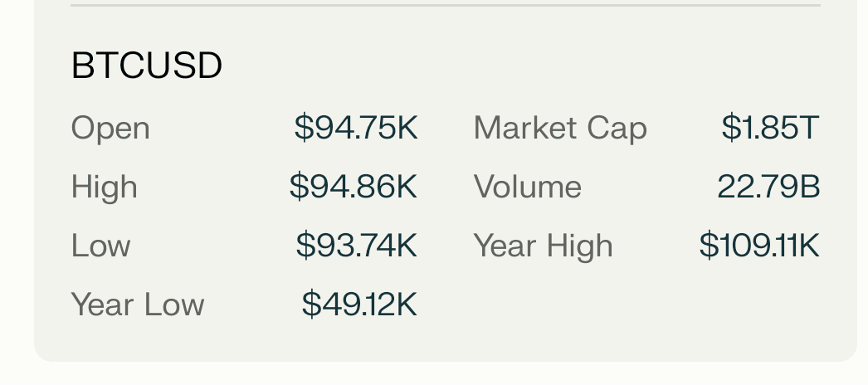
Task: Click the BTCUSD ticker heading
Action: coord(147,66)
